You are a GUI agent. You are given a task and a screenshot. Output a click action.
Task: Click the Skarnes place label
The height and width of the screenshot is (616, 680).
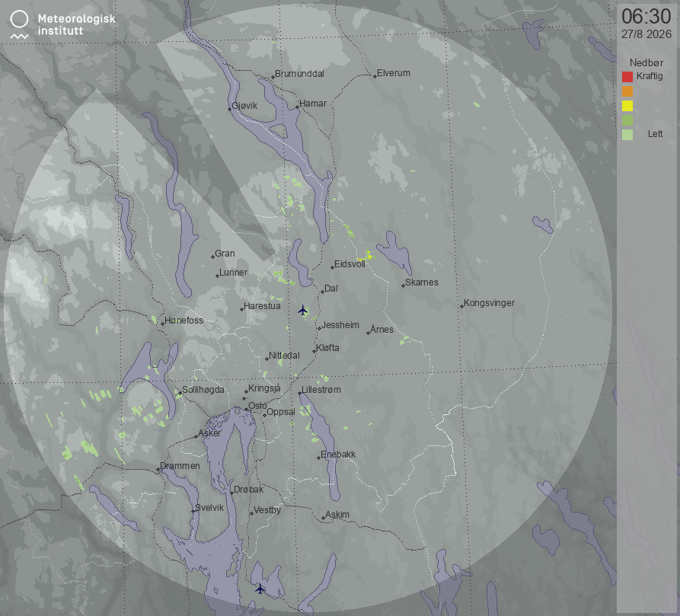[422, 282]
